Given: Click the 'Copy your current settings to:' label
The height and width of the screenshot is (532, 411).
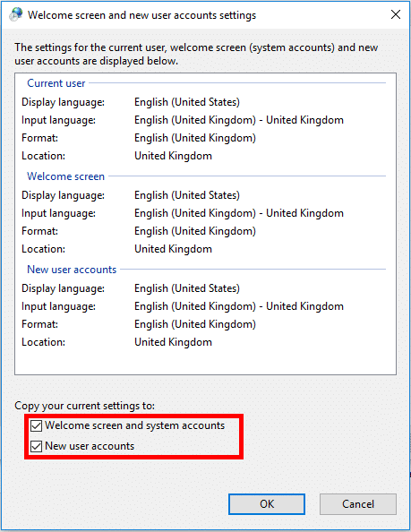Looking at the screenshot, I should click(84, 406).
